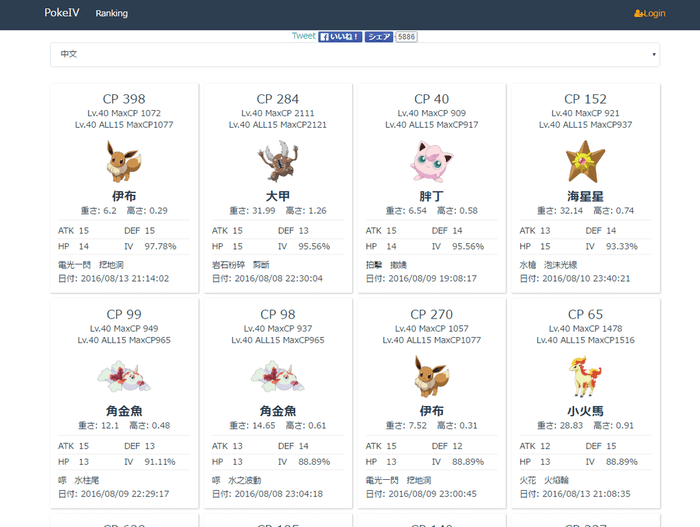Click the name 大甲
Image resolution: width=700 pixels, height=527 pixels.
coord(278,196)
